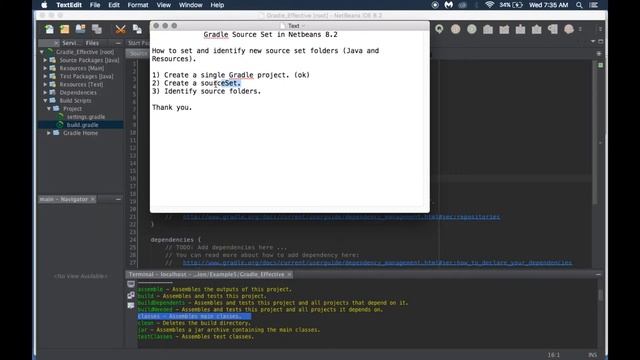Open the Edit menu
This screenshot has height=360, width=640.
click(x=114, y=5)
